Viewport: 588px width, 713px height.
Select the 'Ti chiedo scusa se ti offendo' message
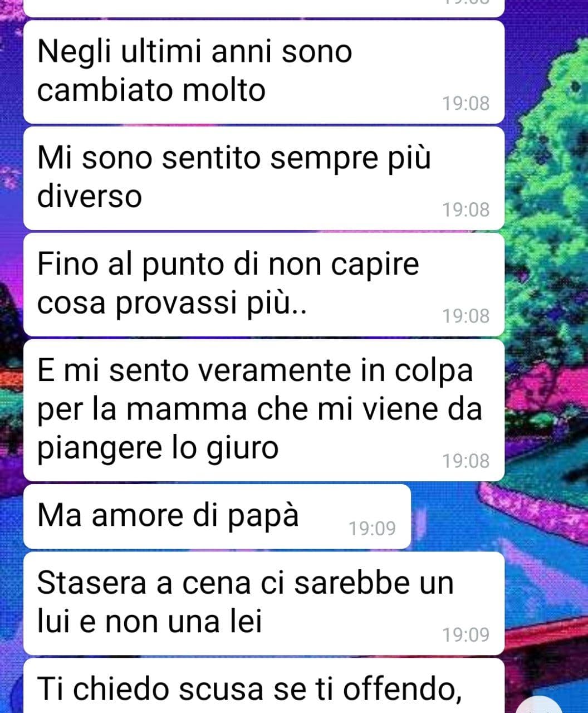point(264,686)
